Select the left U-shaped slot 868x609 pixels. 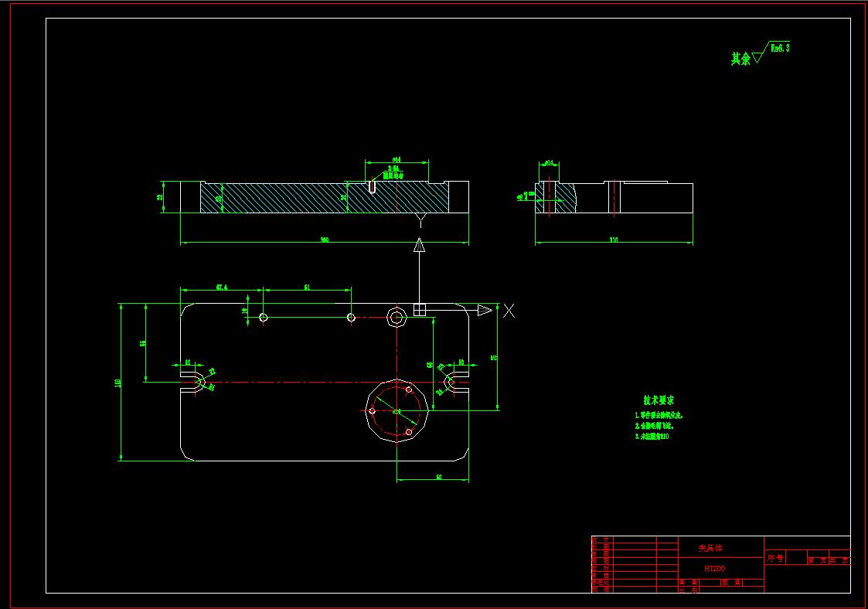(192, 382)
